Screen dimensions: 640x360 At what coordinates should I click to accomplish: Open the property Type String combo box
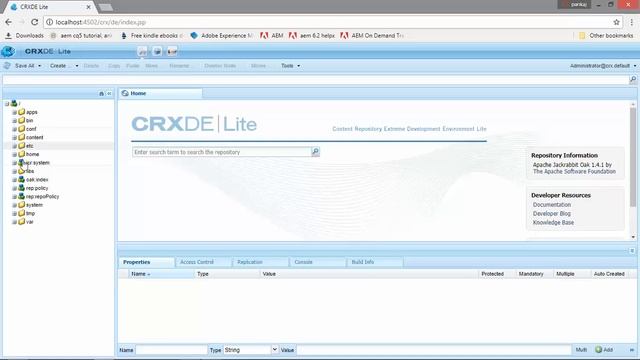tap(251, 350)
